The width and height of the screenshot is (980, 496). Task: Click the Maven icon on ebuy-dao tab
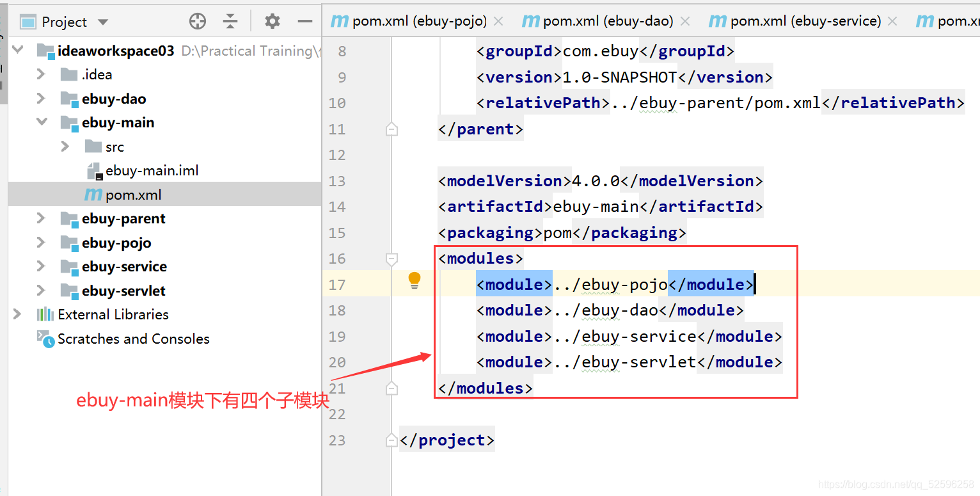530,22
